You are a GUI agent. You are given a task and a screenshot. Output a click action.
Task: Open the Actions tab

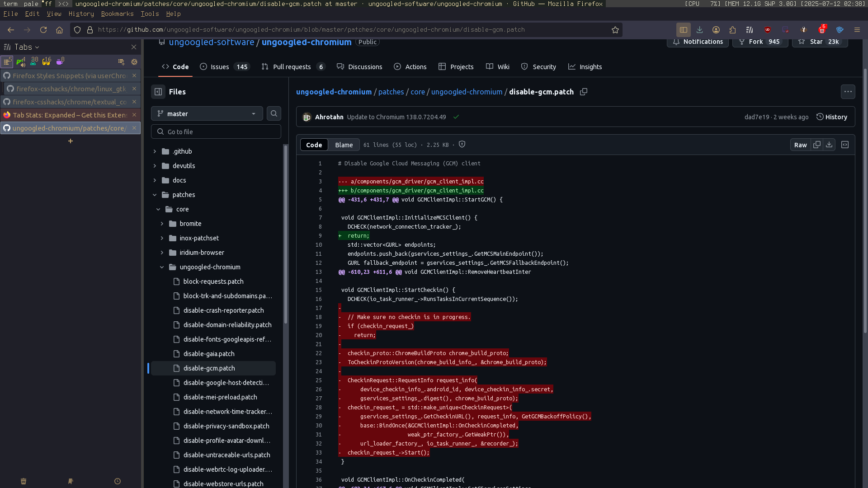[x=410, y=67]
